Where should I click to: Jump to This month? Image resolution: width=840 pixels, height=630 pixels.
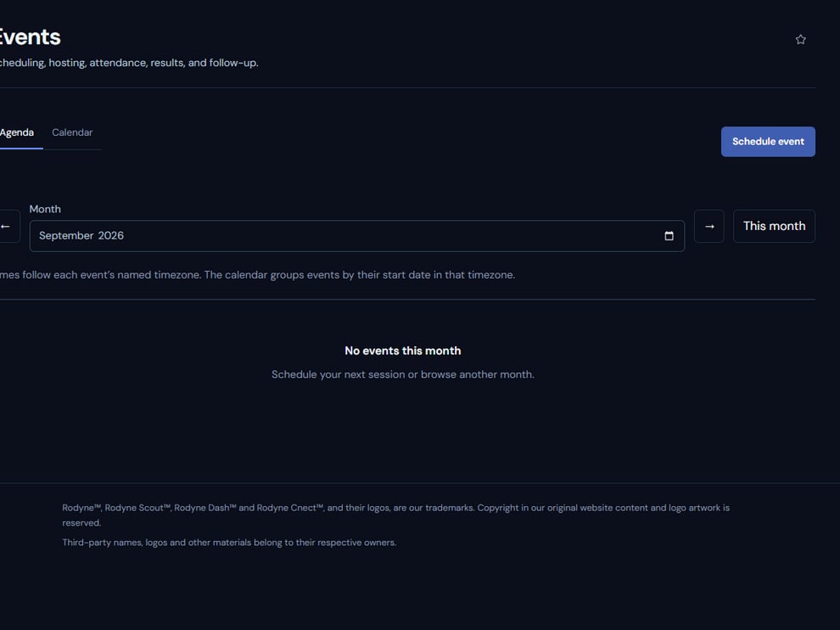[x=774, y=226]
